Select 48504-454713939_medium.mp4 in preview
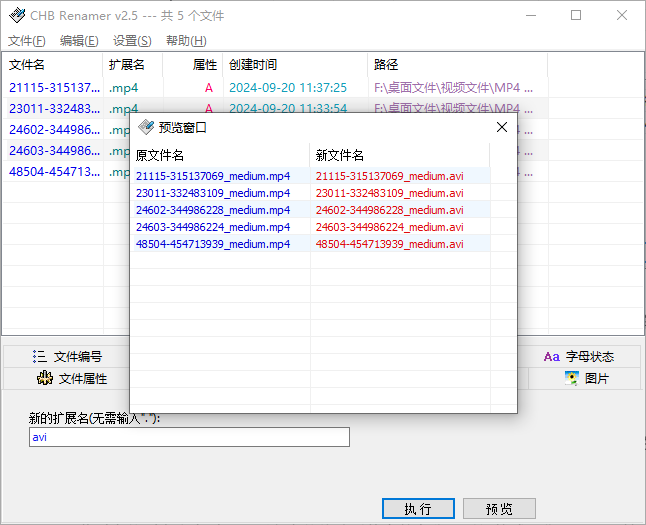 click(x=213, y=244)
